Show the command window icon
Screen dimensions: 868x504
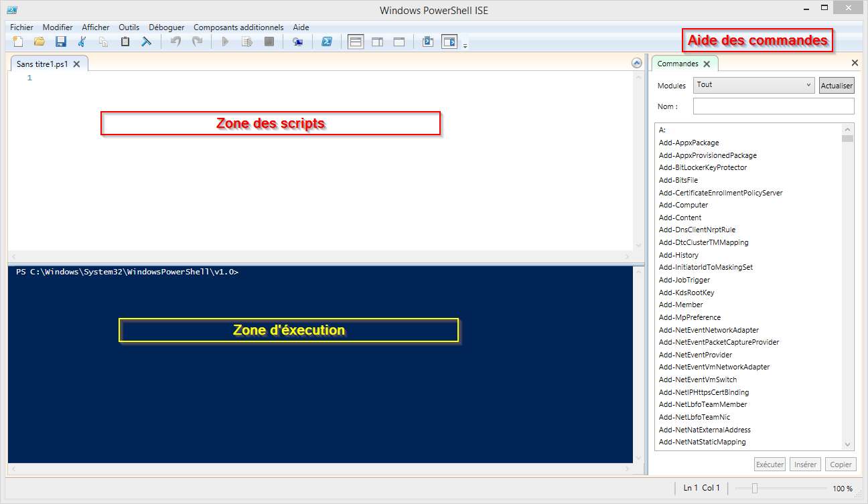(x=428, y=41)
